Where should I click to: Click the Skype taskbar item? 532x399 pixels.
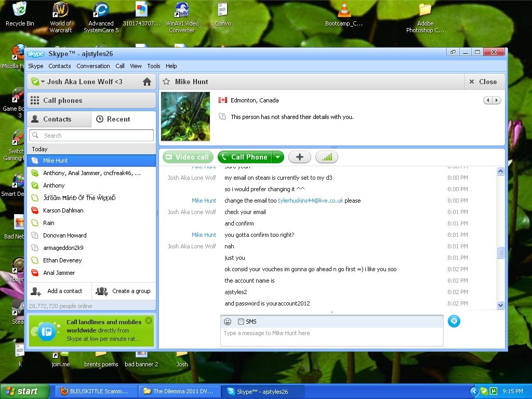(x=262, y=391)
